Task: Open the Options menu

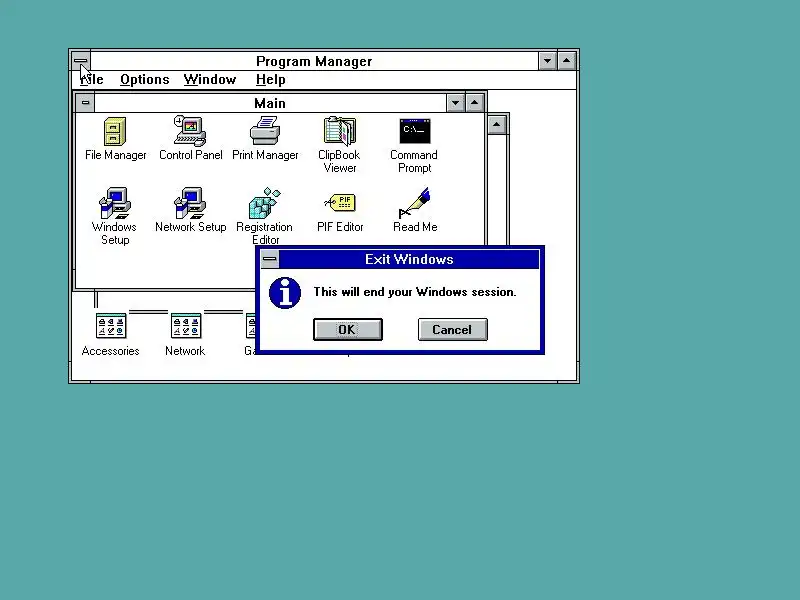Action: click(144, 80)
